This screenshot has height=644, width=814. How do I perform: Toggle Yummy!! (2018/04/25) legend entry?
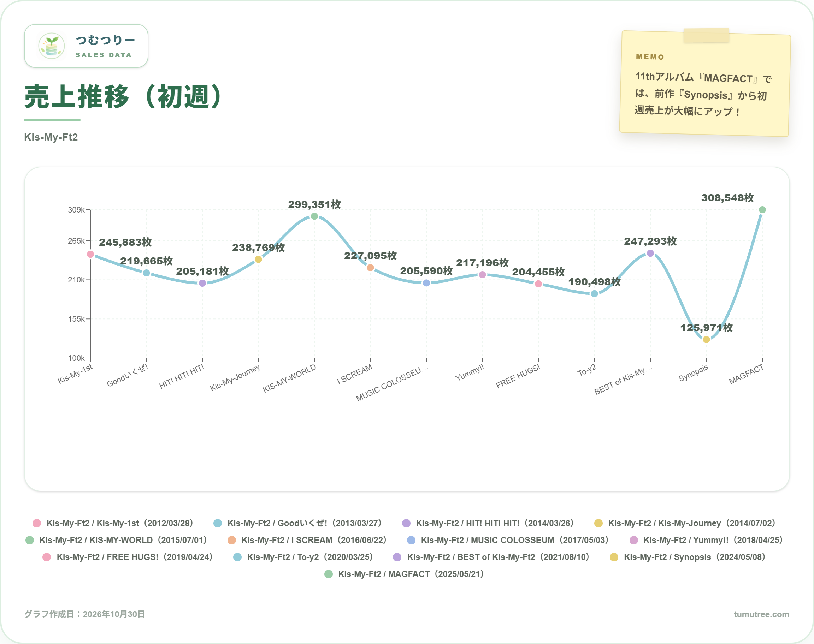[707, 540]
